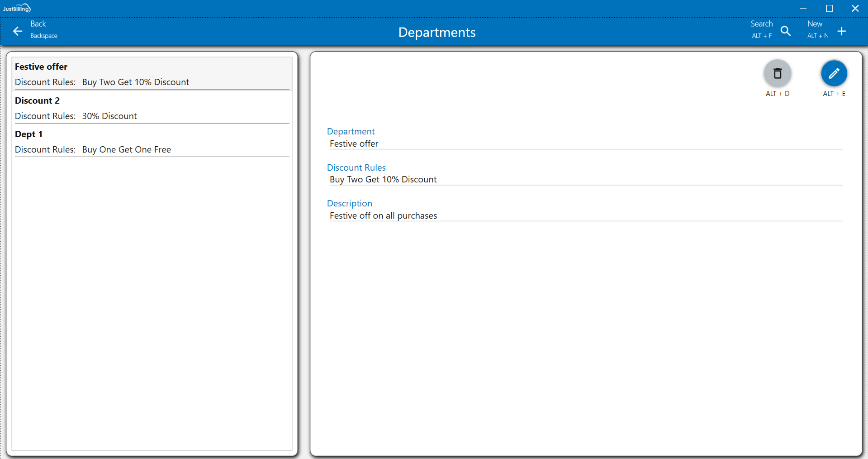
Task: Edit the department with the pencil icon
Action: coord(834,73)
